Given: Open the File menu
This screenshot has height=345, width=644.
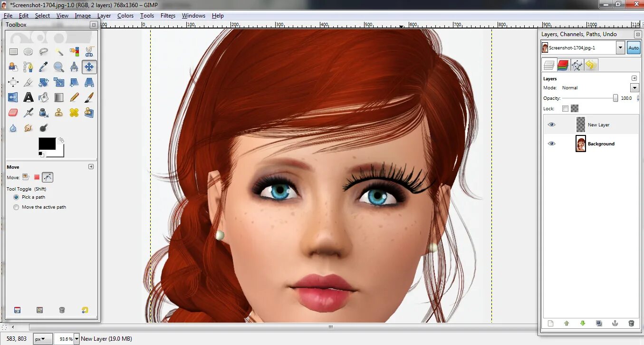Looking at the screenshot, I should coord(8,16).
